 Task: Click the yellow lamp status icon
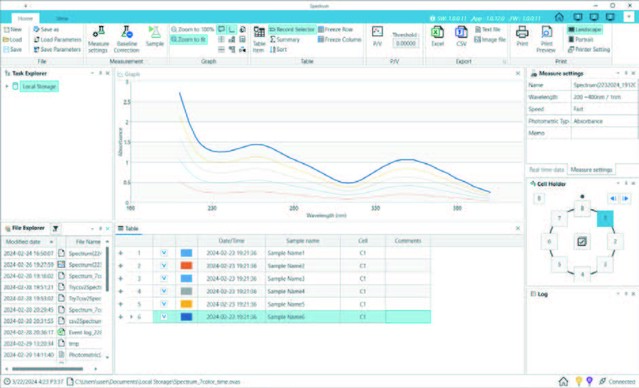tap(578, 381)
